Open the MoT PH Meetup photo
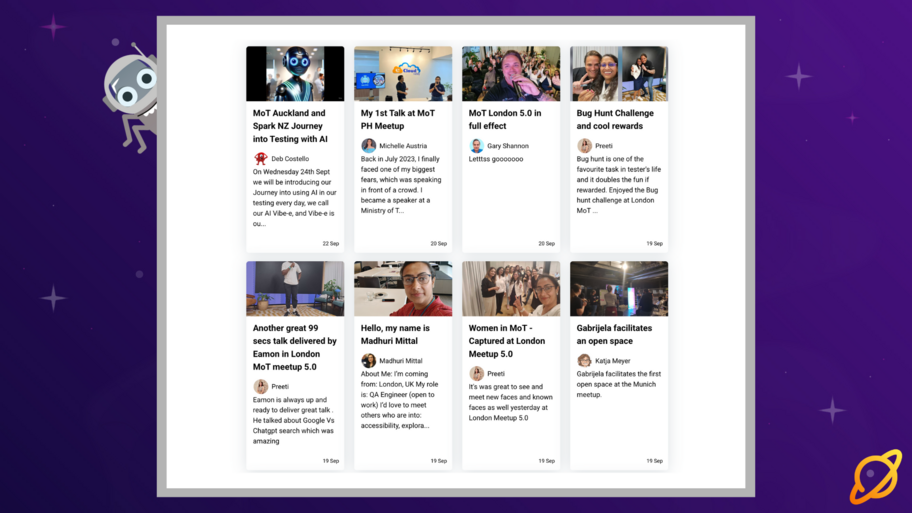 403,74
